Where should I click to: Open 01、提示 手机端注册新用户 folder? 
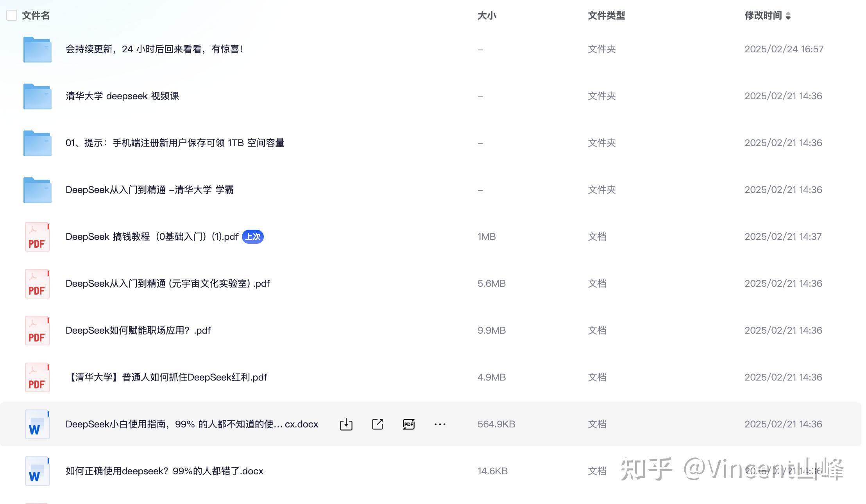175,143
